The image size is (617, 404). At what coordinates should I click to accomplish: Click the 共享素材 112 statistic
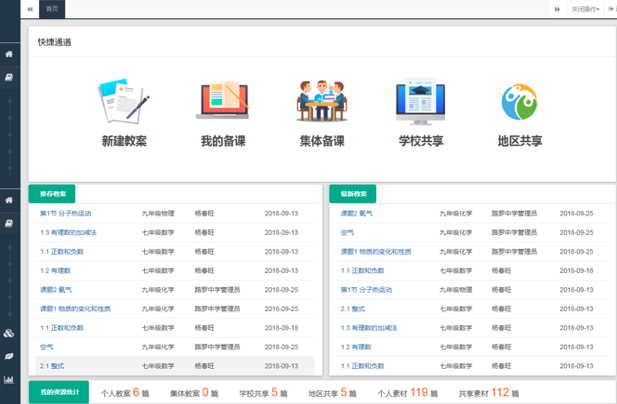point(484,393)
